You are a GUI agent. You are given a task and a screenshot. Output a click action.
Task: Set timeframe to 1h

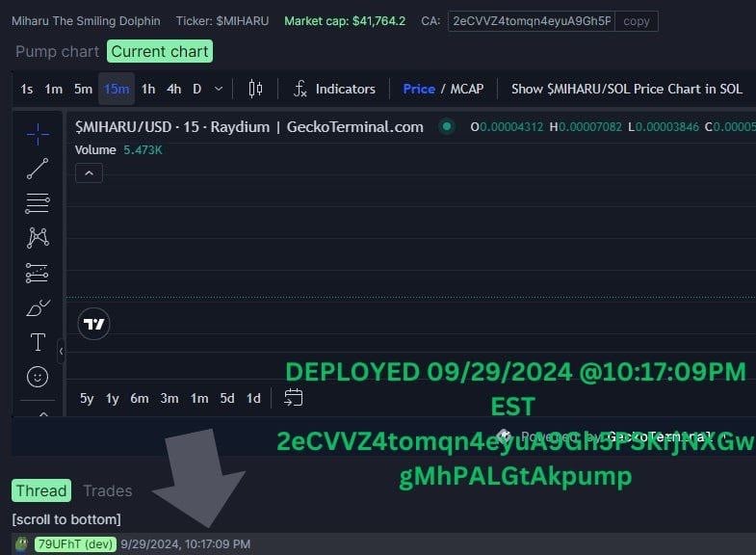(x=148, y=90)
